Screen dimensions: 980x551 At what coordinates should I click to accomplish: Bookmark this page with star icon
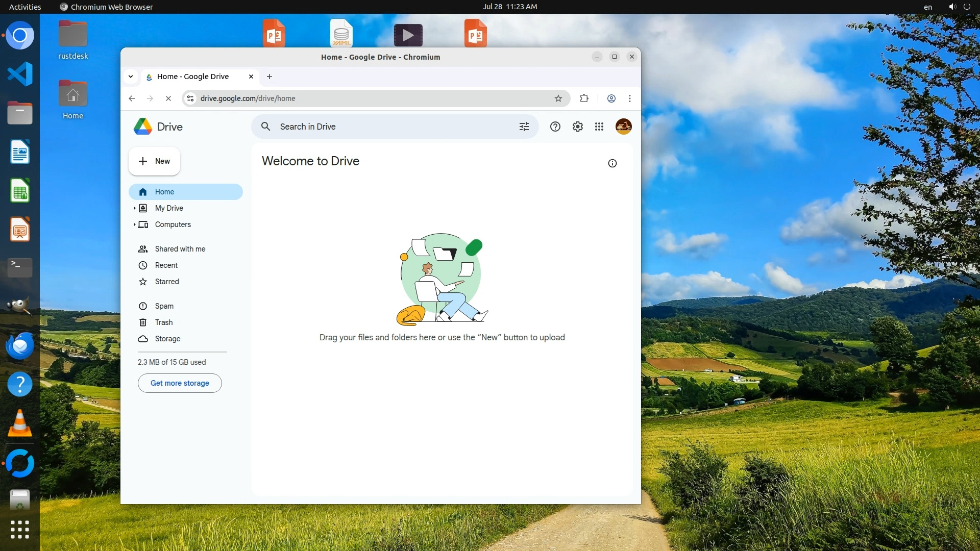[x=558, y=98]
